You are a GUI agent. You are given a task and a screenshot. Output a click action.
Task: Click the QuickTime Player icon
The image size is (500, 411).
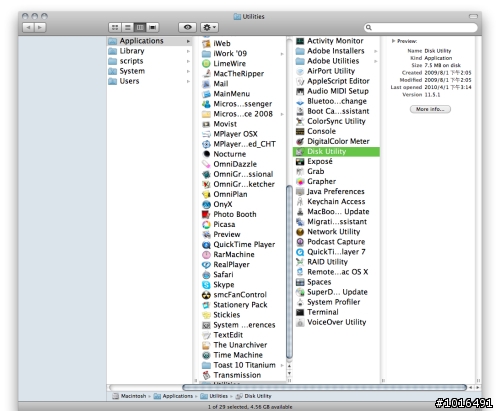coord(206,245)
